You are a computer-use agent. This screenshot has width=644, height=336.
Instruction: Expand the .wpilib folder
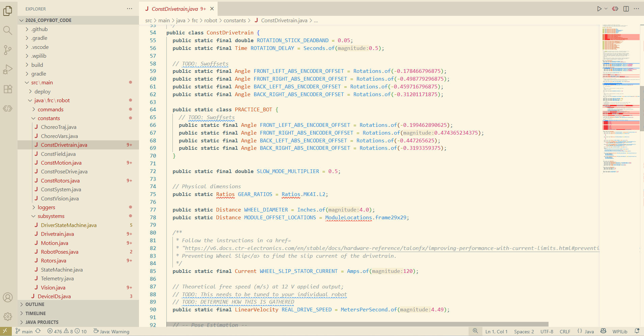[x=78, y=56]
